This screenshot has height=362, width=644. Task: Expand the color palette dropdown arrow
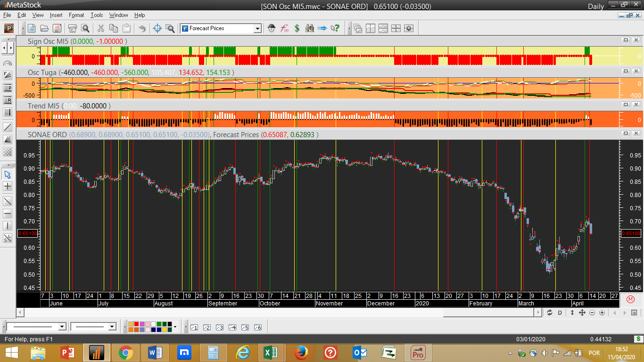click(175, 327)
